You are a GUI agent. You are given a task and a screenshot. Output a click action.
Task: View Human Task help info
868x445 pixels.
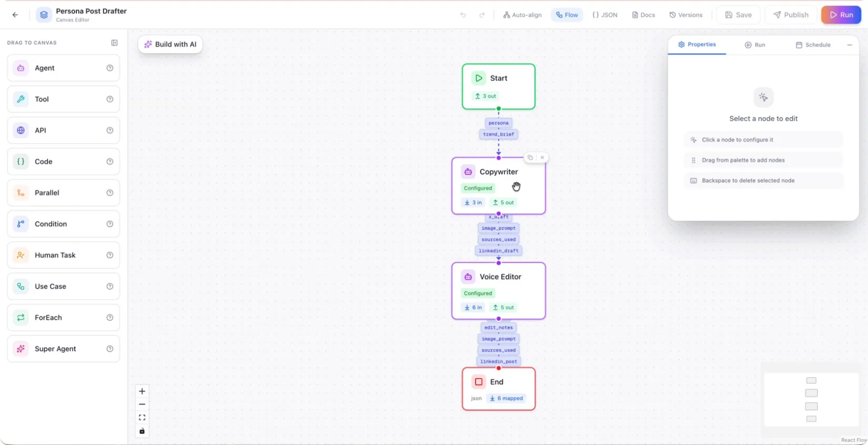[x=110, y=255]
